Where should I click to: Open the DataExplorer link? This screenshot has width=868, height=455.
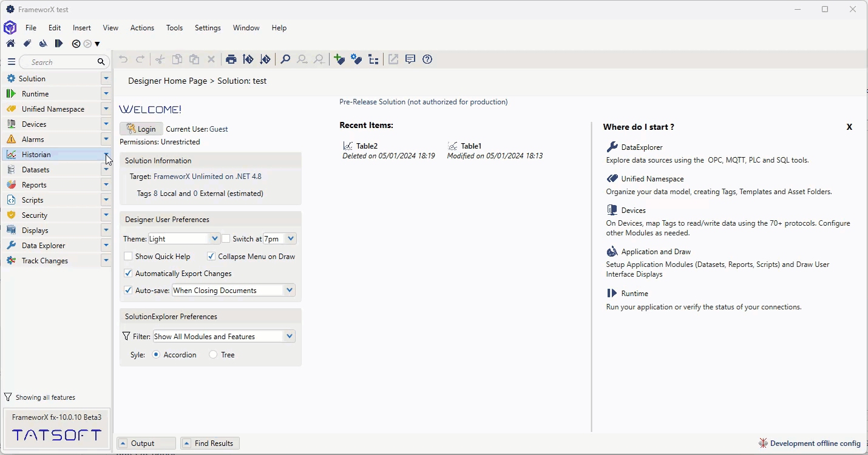click(x=642, y=147)
